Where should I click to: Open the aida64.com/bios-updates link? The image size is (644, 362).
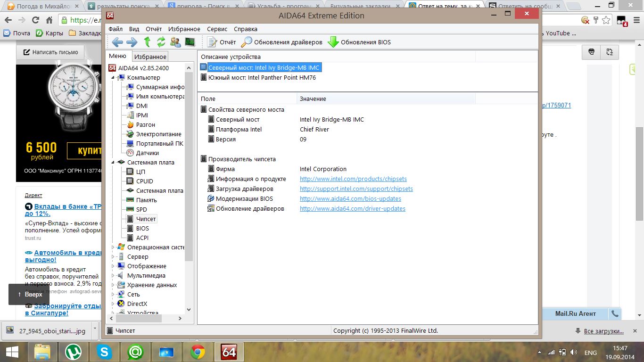[x=350, y=199]
